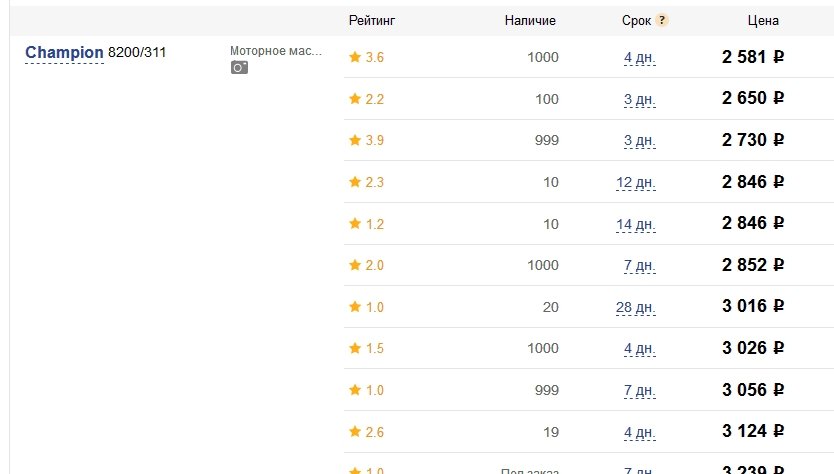The width and height of the screenshot is (834, 474).
Task: Click the truncated Моторное мас... description
Action: tap(276, 51)
